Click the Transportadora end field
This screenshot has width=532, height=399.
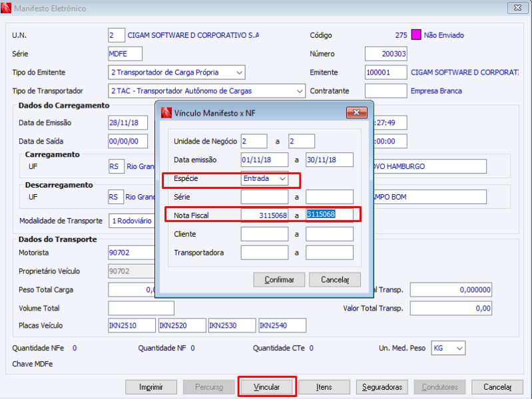click(x=329, y=253)
